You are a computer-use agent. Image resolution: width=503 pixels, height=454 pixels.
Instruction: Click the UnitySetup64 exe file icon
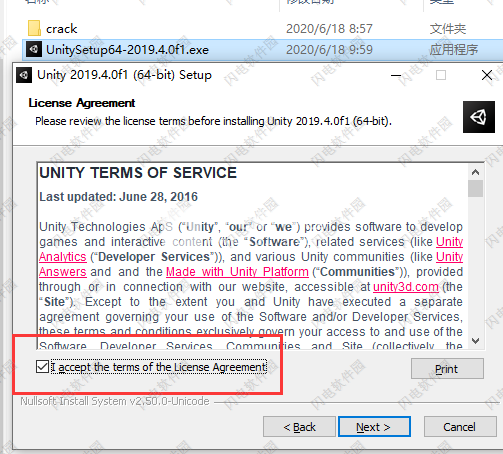click(x=34, y=49)
